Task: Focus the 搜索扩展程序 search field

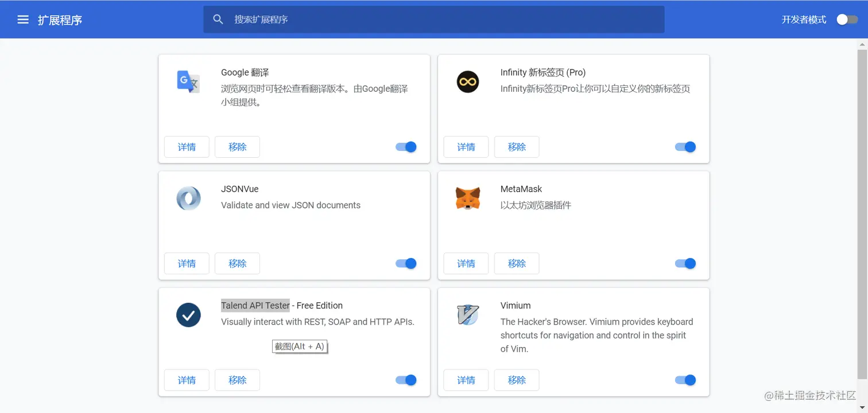Action: click(434, 20)
